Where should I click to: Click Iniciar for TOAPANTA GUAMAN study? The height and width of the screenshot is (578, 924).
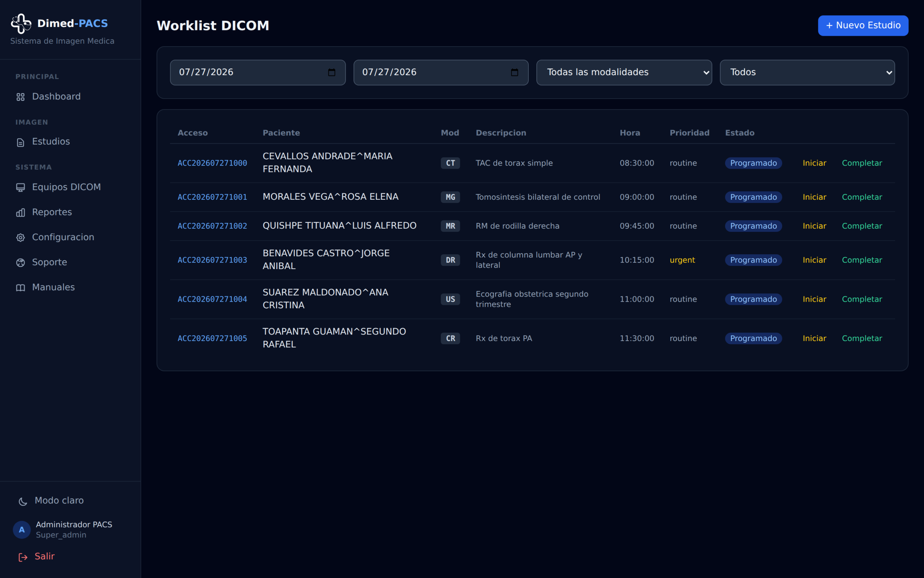tap(814, 338)
